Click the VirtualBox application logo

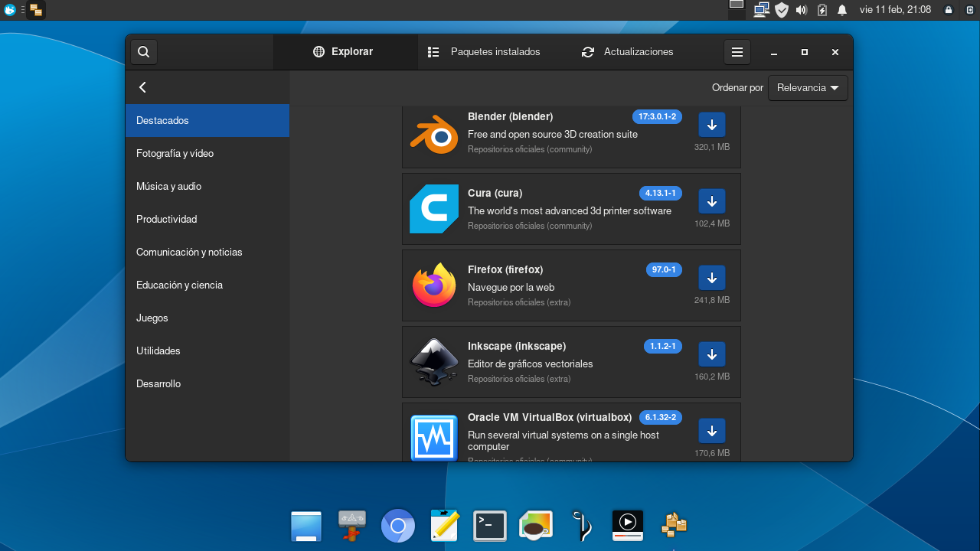(x=434, y=438)
